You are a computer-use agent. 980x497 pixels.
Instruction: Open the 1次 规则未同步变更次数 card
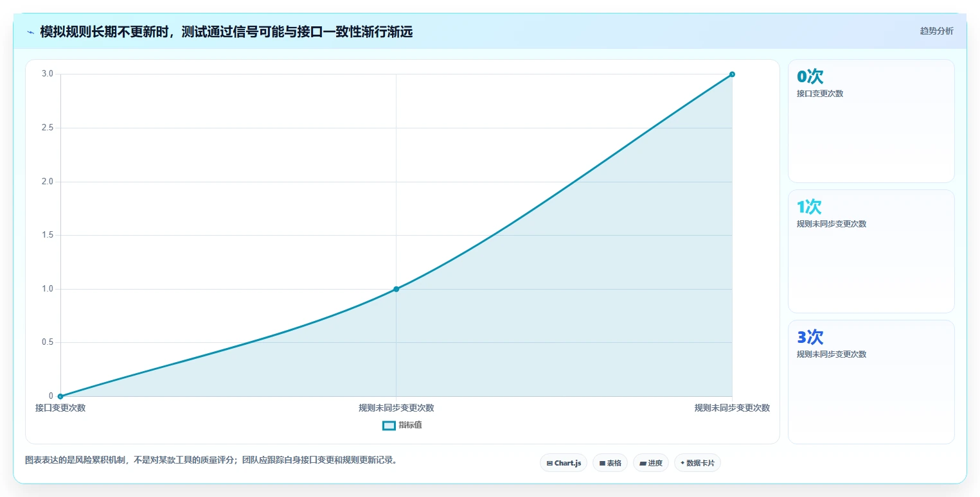coord(871,251)
